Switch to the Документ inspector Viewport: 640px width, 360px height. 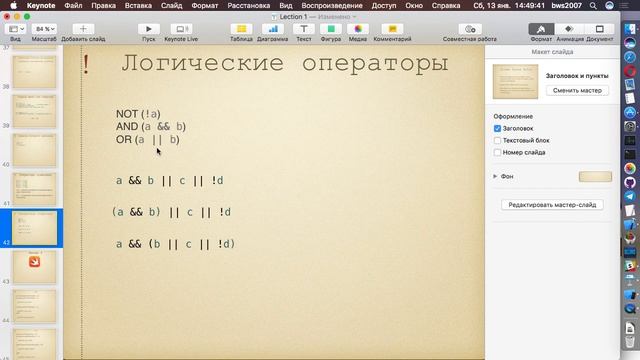click(600, 29)
